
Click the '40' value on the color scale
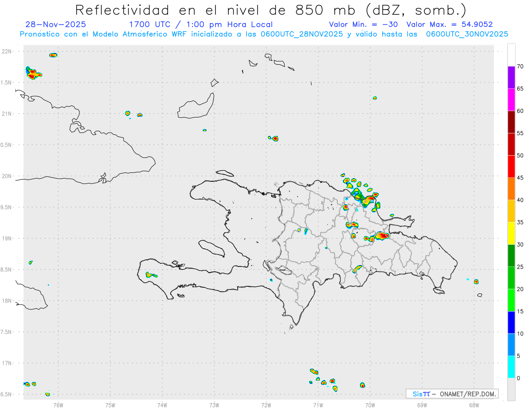tap(520, 200)
